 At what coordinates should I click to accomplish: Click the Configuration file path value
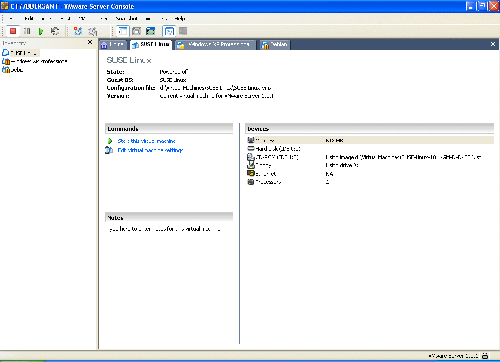tap(215, 88)
